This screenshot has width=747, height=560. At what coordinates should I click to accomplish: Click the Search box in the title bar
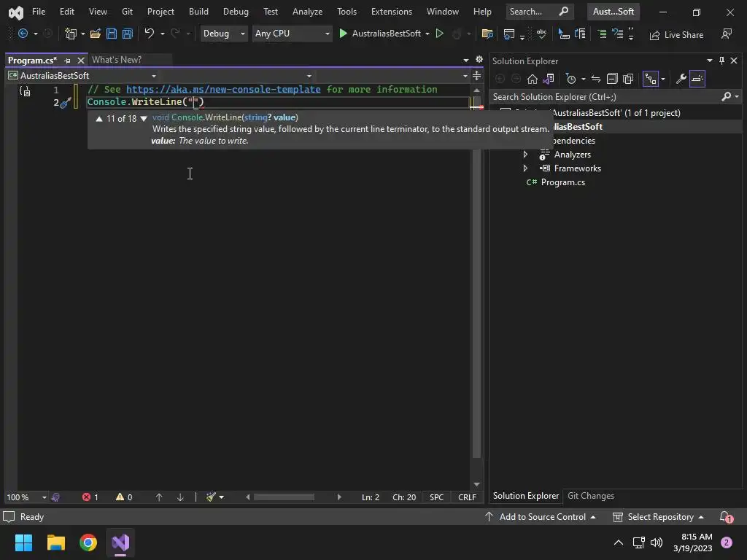coord(539,12)
